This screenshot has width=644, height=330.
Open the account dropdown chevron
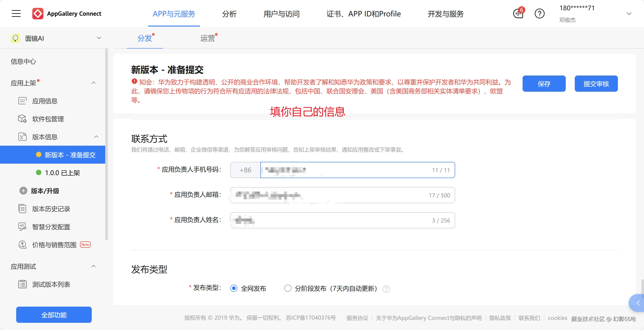click(629, 13)
